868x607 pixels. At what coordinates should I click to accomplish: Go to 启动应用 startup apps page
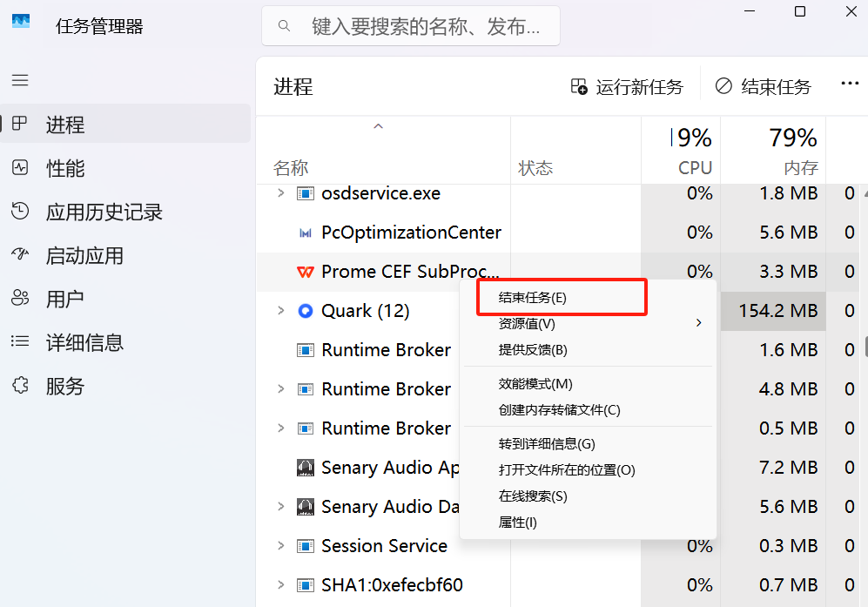(84, 255)
